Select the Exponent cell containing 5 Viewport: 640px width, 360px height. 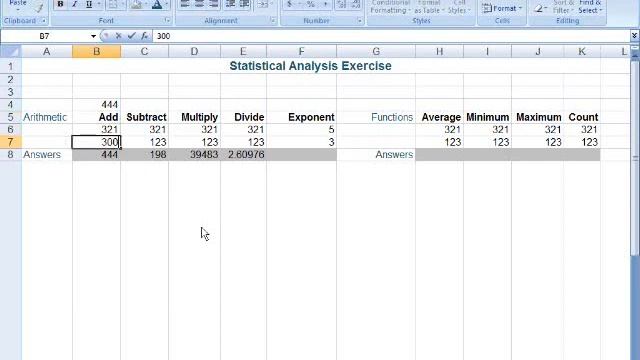pos(302,130)
